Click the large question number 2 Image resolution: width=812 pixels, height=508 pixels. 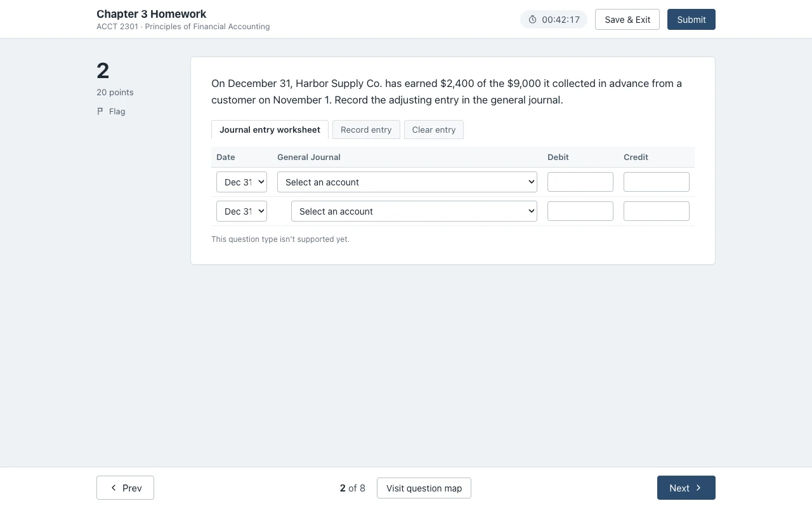pos(103,70)
